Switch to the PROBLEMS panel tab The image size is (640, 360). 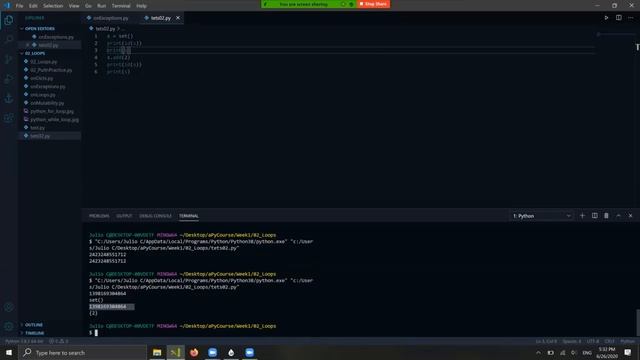point(99,216)
